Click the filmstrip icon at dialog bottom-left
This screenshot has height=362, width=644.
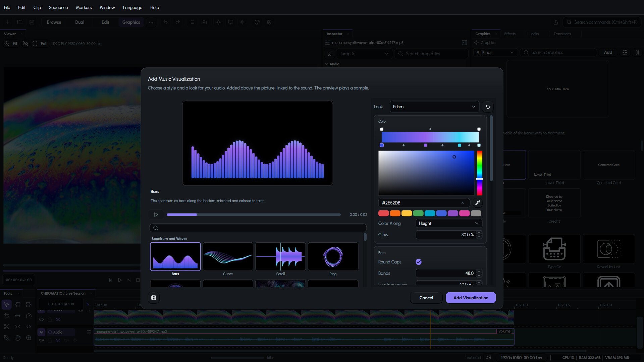coord(154,298)
